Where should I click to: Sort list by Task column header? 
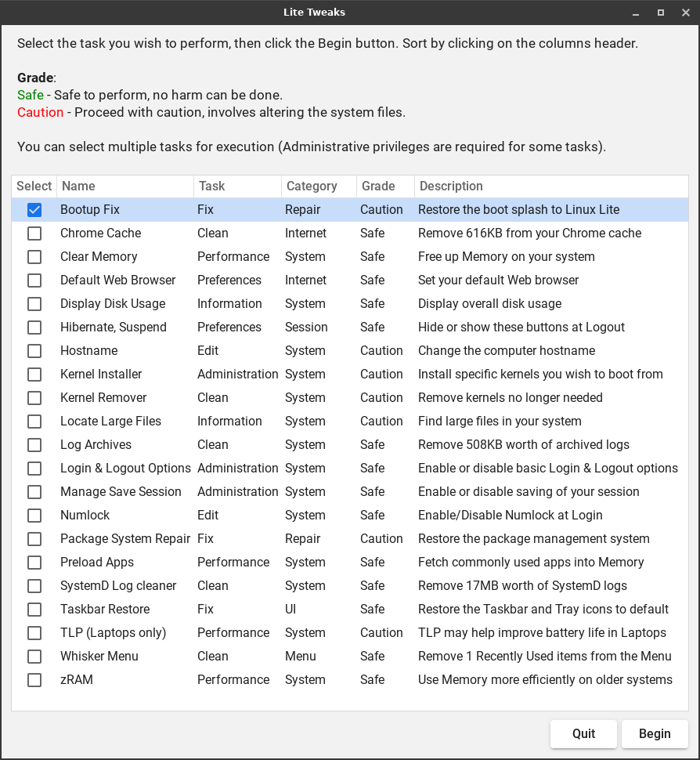[237, 186]
